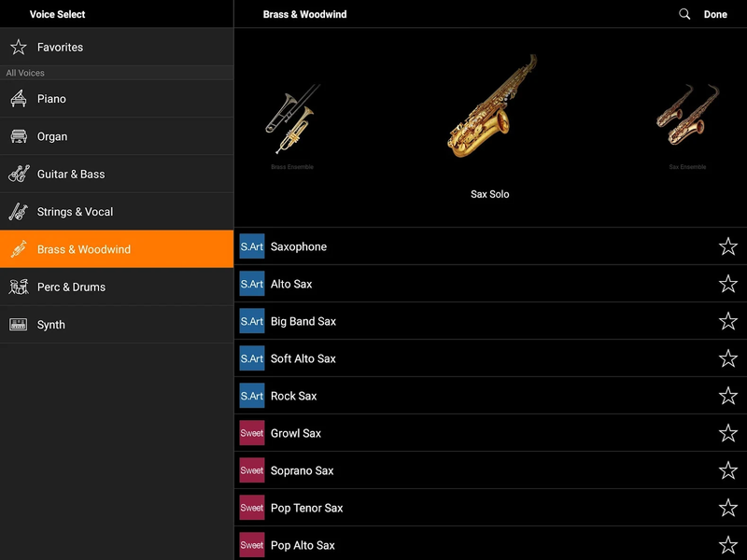Select the Organ category icon
The width and height of the screenshot is (747, 560).
[19, 136]
